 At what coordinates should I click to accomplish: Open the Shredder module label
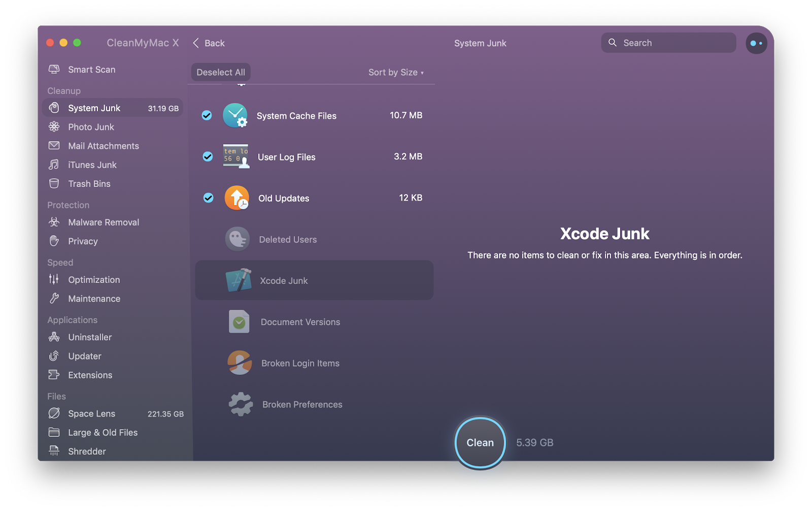tap(87, 451)
